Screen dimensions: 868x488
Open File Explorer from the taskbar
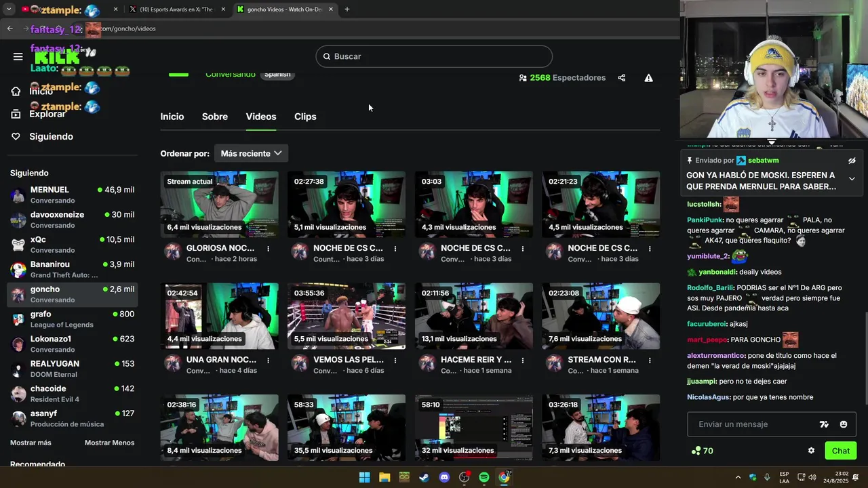pyautogui.click(x=384, y=477)
